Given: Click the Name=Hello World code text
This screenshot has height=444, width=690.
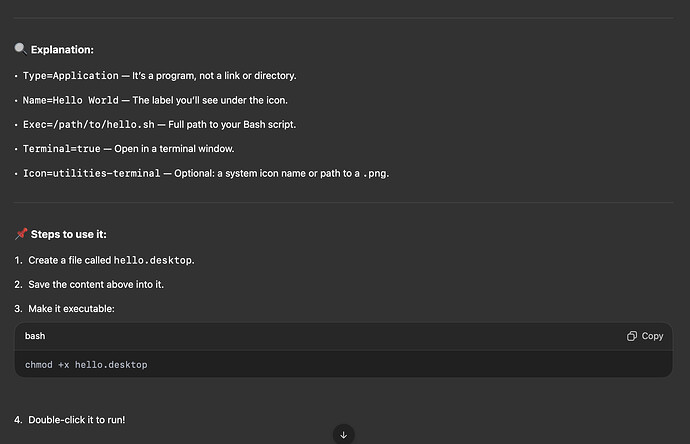Looking at the screenshot, I should (x=70, y=100).
